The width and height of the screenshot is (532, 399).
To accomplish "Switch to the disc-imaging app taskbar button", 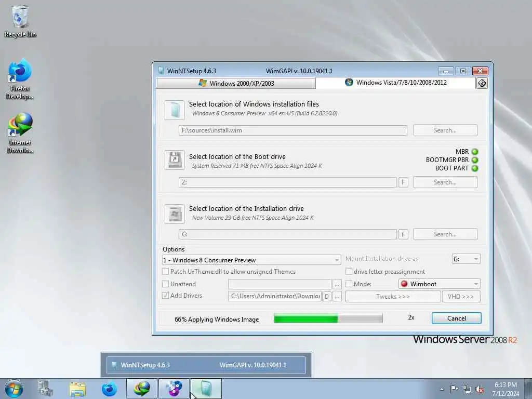I will tap(174, 389).
